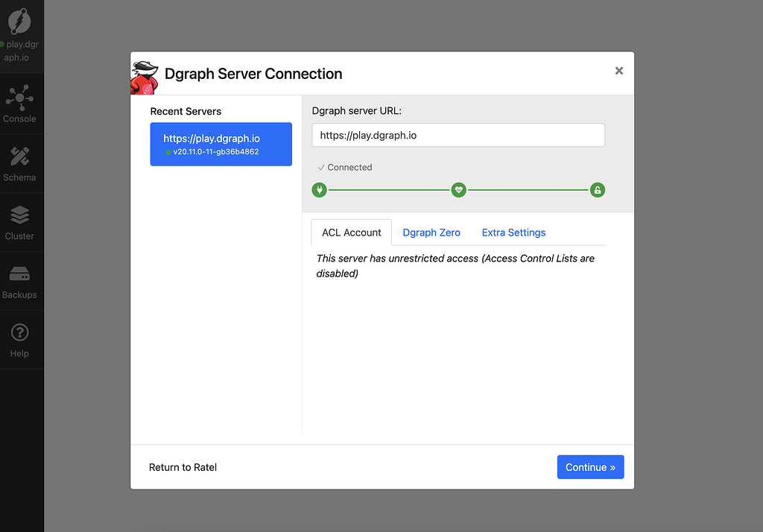Open the play.dgraph.io connection status in sidebar

21,51
